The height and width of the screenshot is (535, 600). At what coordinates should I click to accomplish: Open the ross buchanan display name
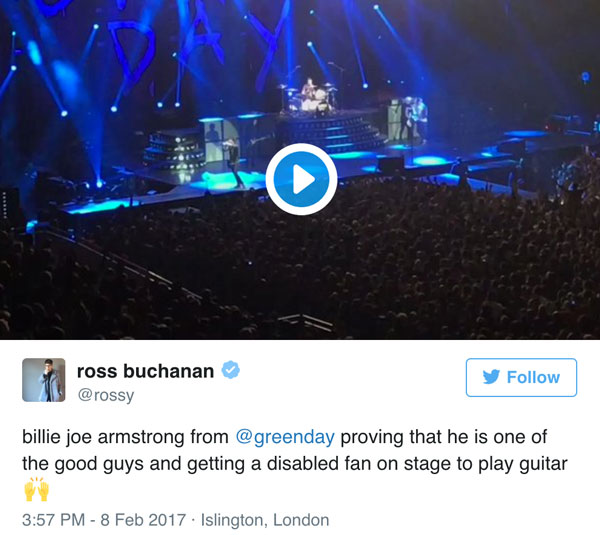click(145, 371)
